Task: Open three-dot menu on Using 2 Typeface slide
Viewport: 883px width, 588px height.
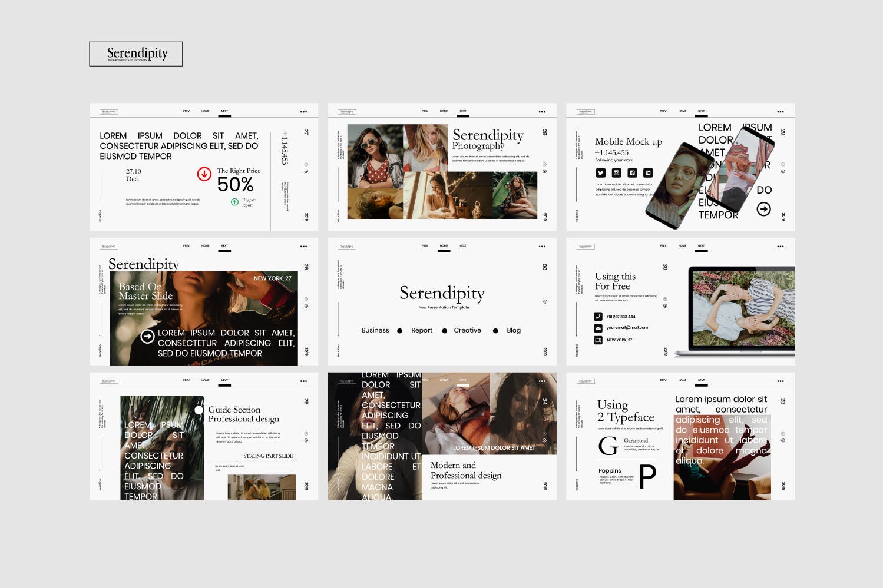Action: pyautogui.click(x=781, y=381)
